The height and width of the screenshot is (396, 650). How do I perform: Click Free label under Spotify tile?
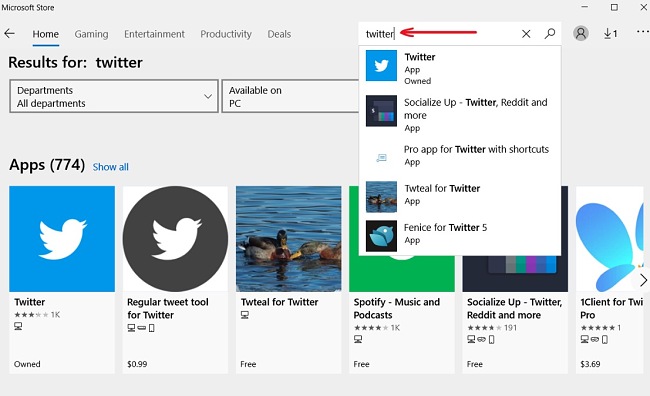361,364
